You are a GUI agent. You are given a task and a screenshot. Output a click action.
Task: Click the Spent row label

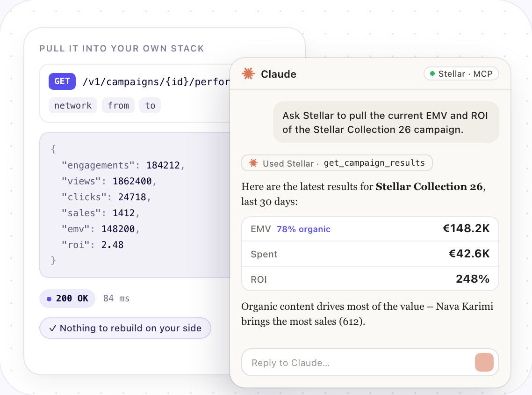click(x=264, y=255)
